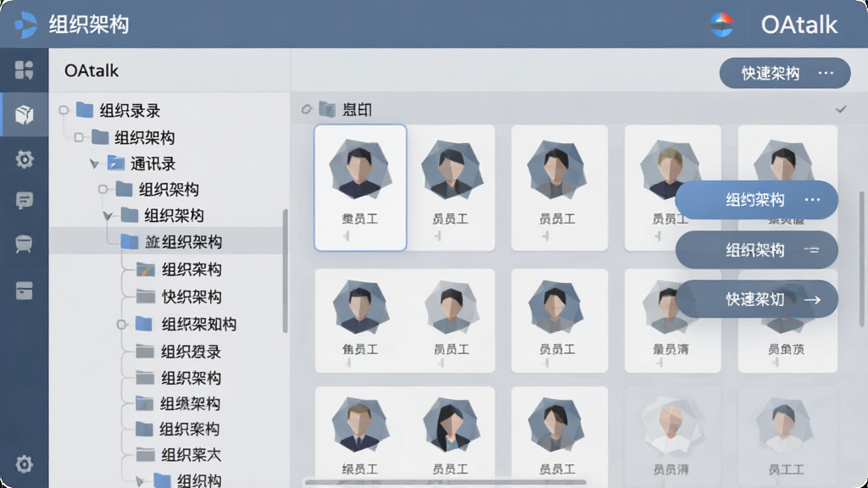
Task: Select the cube box icon in sidebar
Action: (24, 114)
